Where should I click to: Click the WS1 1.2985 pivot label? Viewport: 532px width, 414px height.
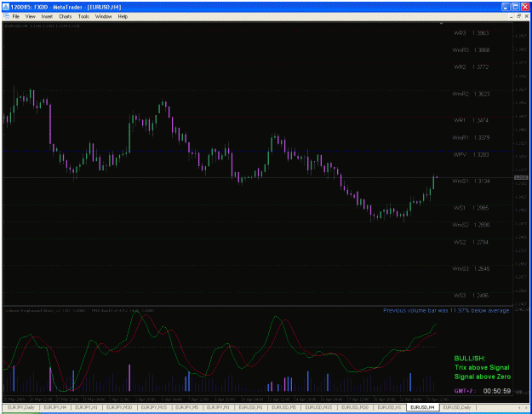471,208
